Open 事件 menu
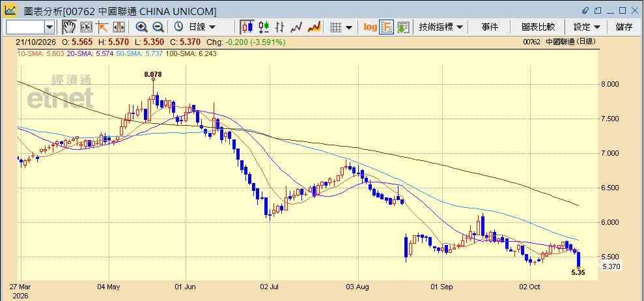This screenshot has height=301, width=644. coord(490,27)
